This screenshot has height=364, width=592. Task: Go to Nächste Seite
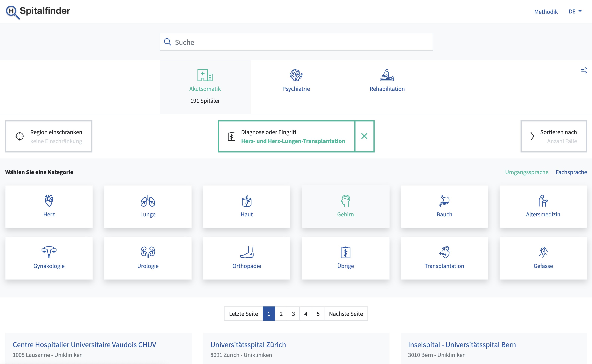point(346,313)
